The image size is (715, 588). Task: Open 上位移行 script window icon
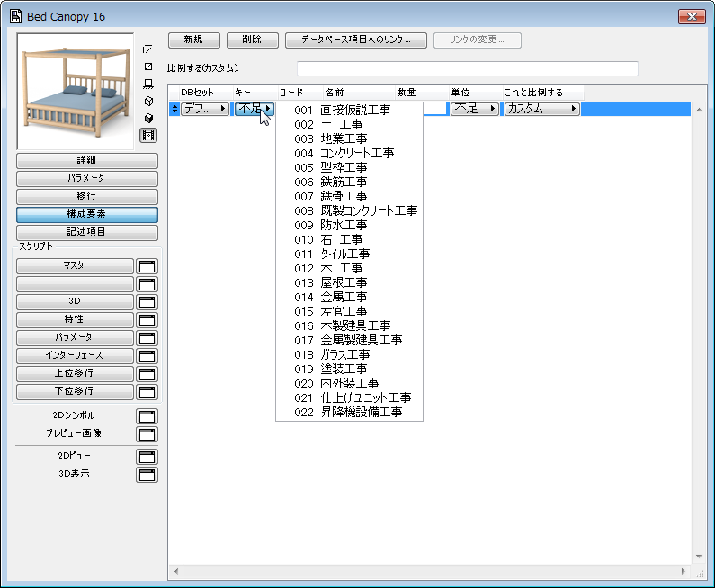[x=147, y=374]
